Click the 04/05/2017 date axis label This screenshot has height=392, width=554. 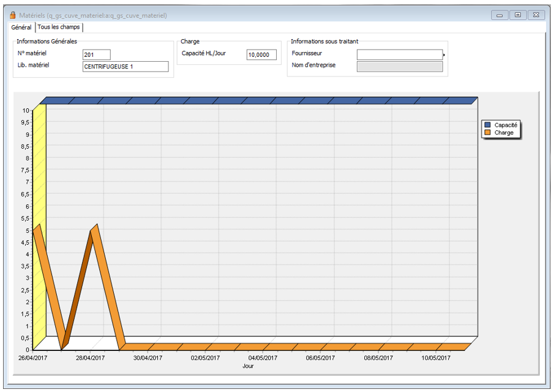[x=263, y=358]
